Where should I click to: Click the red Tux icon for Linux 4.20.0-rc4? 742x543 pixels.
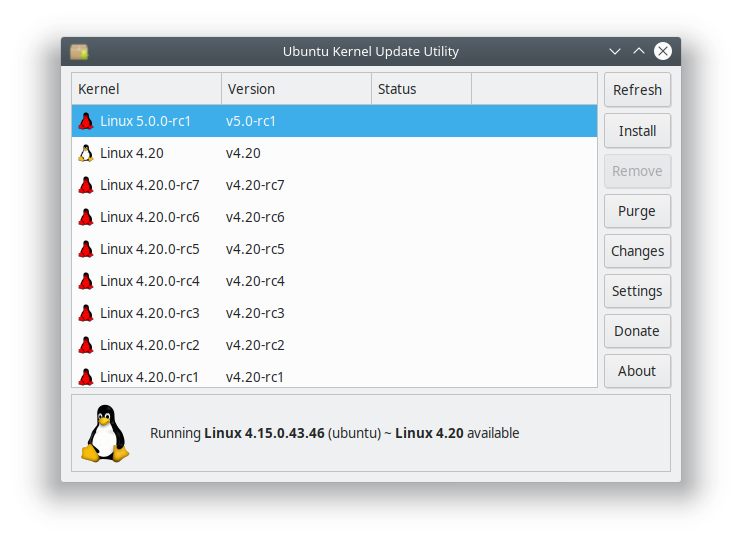(86, 281)
